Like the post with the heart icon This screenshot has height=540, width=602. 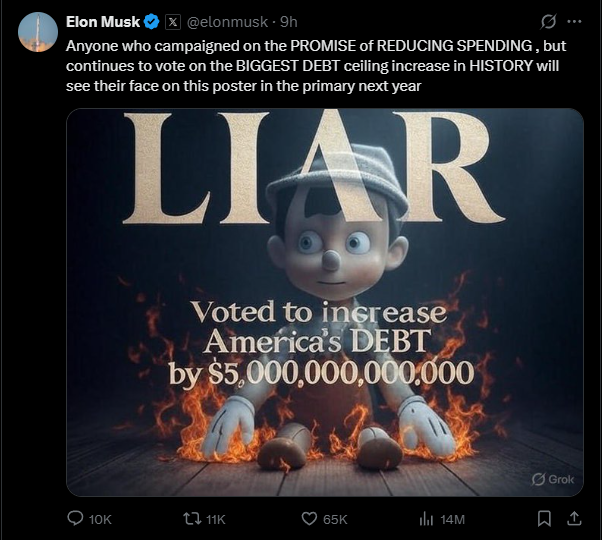coord(309,519)
